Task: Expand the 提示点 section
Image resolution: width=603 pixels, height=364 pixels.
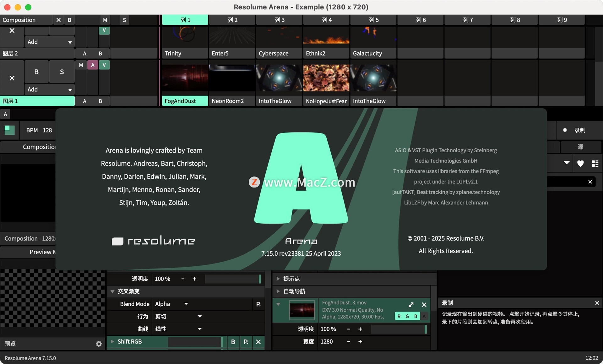Action: click(278, 279)
